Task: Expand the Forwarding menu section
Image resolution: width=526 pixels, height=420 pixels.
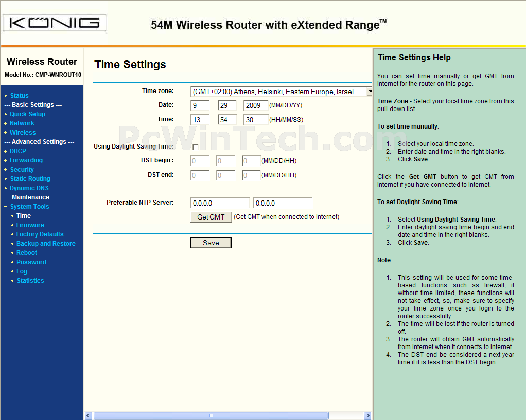Action: coord(6,160)
